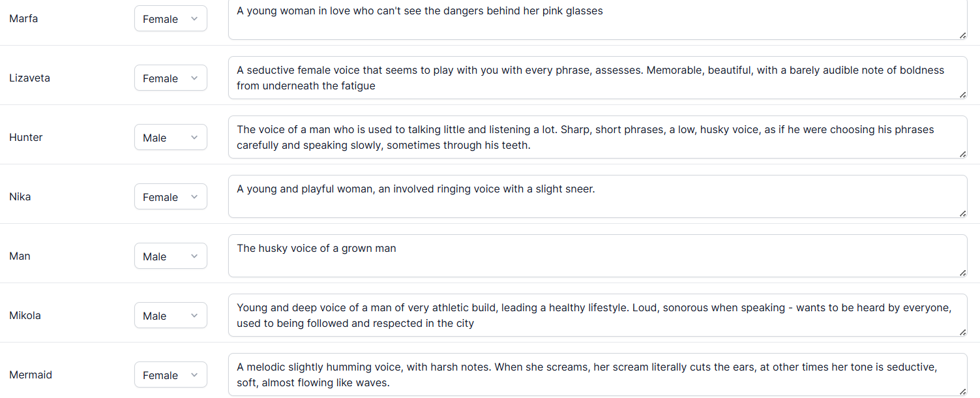This screenshot has width=980, height=398.
Task: Click Nika's playful woman description field
Action: [x=597, y=196]
